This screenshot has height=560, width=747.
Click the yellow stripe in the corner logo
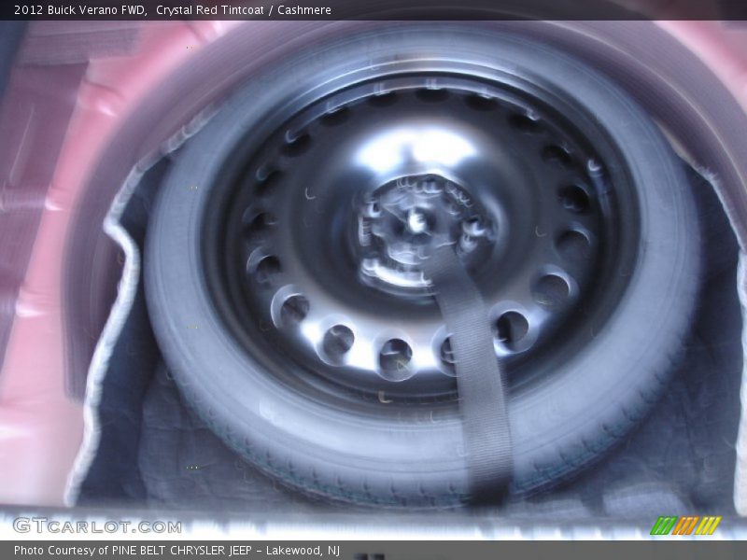coord(708,525)
